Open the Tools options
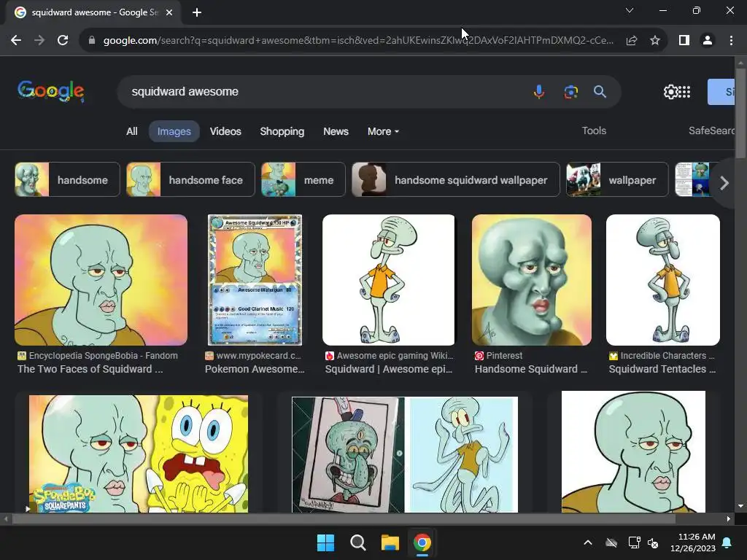The height and width of the screenshot is (560, 747). click(x=594, y=131)
